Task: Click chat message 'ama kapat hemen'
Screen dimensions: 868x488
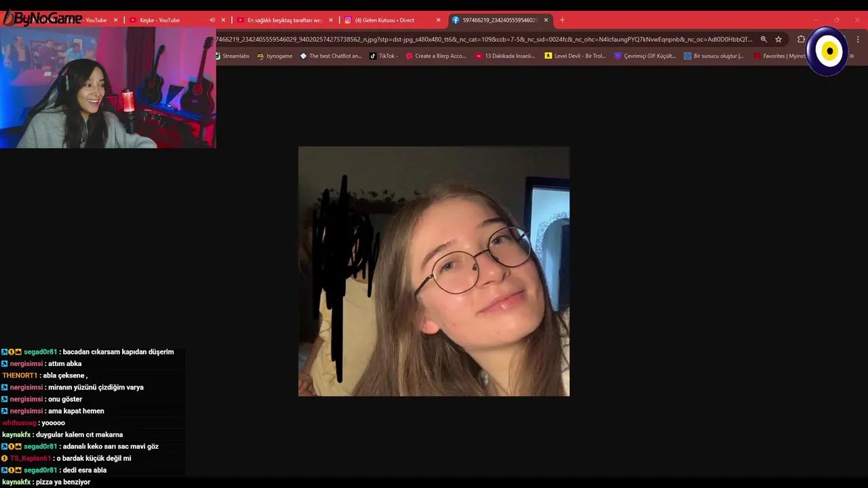Action: click(76, 411)
